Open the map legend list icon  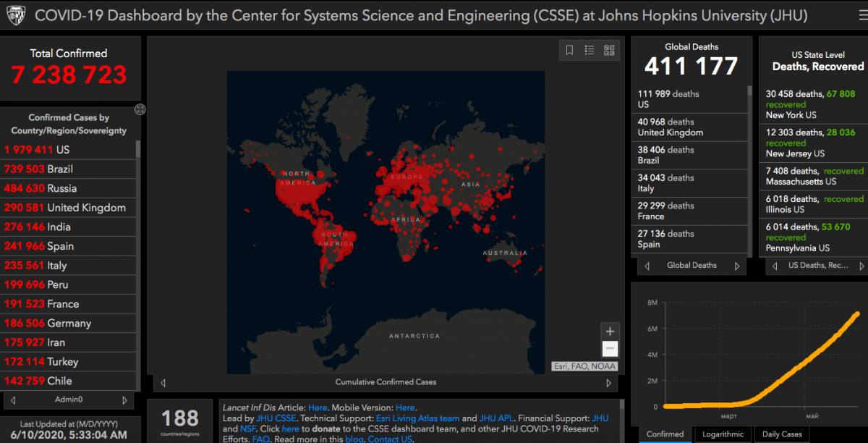590,50
